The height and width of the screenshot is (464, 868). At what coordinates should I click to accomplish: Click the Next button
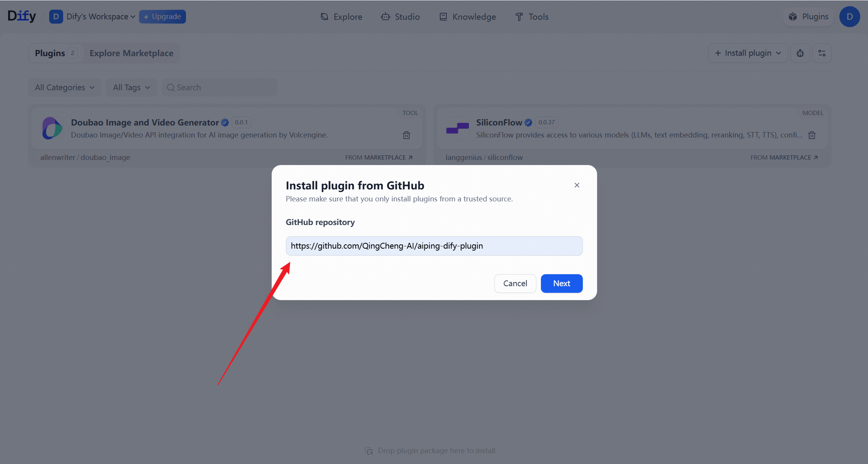tap(561, 283)
